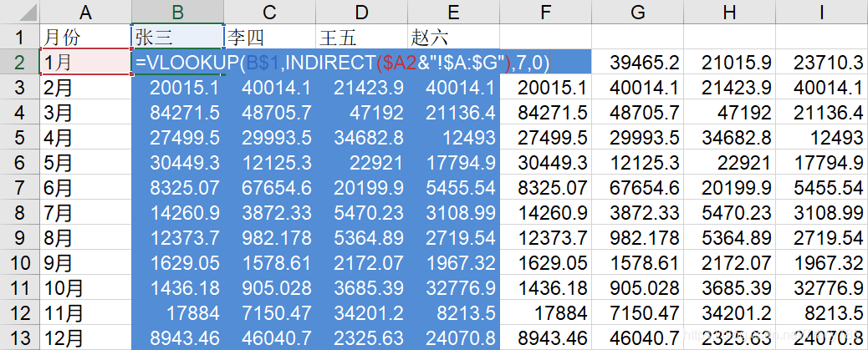This screenshot has width=868, height=350.
Task: Select row 2 header
Action: coord(20,62)
